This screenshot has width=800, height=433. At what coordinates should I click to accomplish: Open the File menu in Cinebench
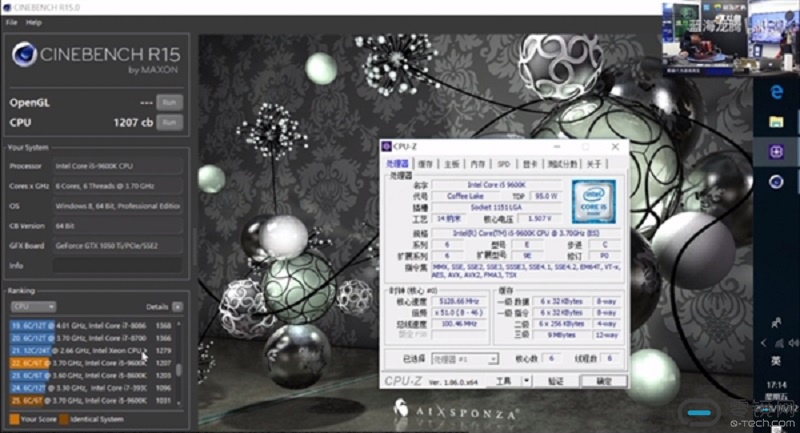12,21
